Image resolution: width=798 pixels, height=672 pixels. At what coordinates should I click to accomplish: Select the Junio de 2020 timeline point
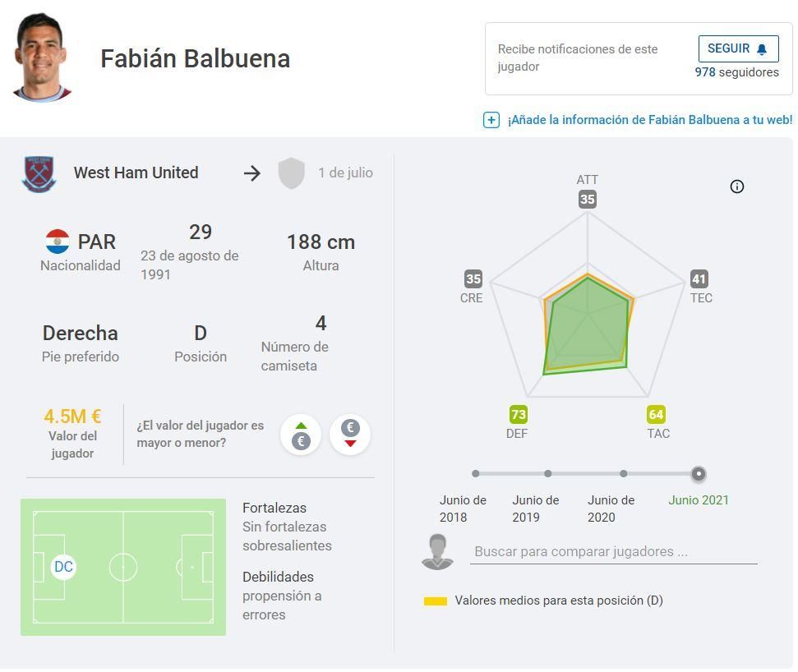pyautogui.click(x=624, y=474)
